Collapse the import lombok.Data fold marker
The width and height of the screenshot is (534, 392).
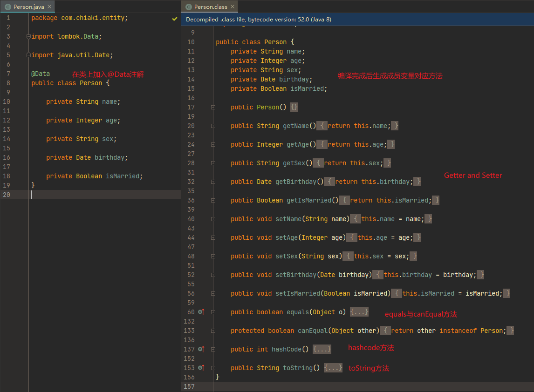[x=29, y=36]
